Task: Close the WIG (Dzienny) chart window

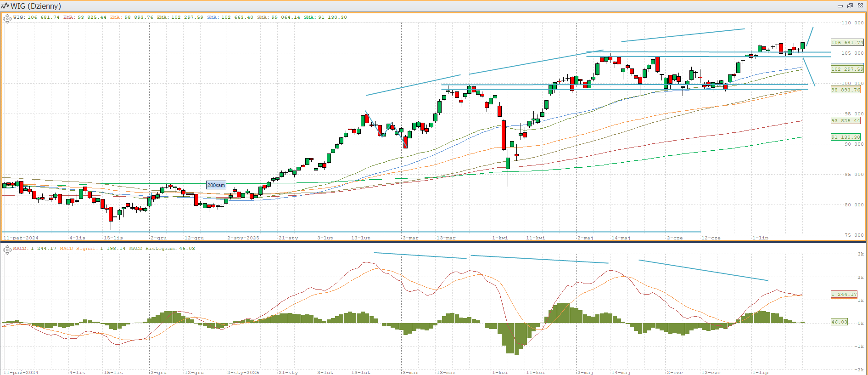Action: click(x=860, y=6)
